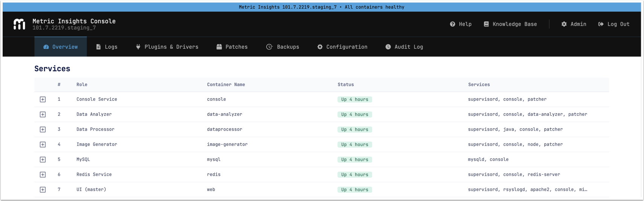
Task: Click Up 4 hours badge for Console Service
Action: pos(355,100)
